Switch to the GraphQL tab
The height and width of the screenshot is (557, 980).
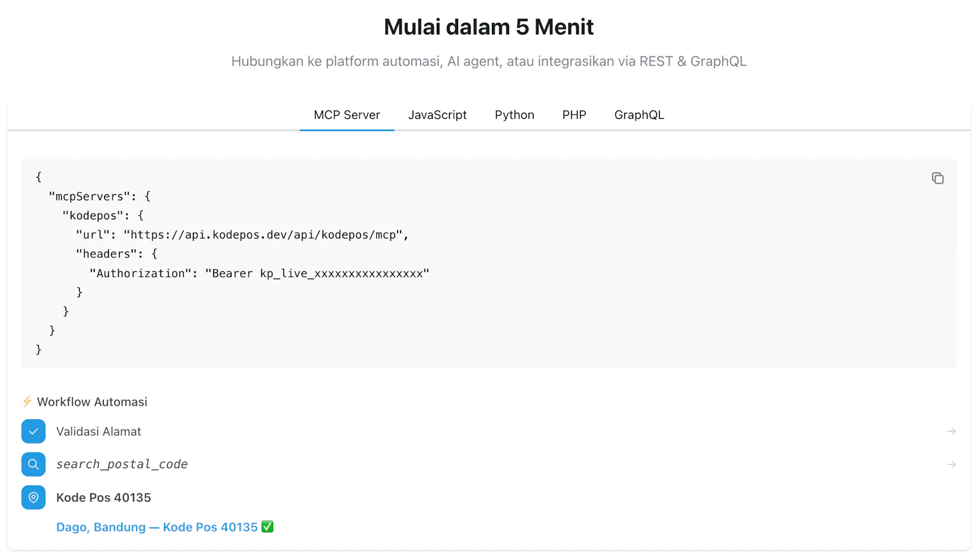tap(639, 115)
